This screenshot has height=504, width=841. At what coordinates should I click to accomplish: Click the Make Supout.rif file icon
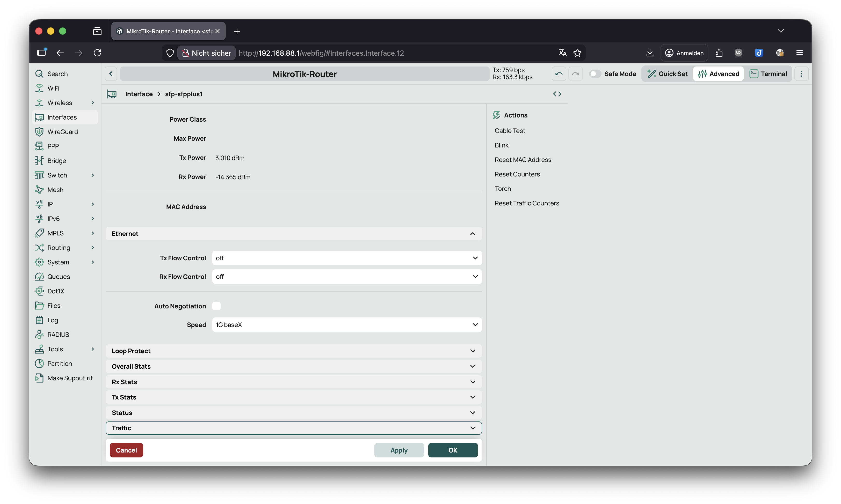coord(39,378)
